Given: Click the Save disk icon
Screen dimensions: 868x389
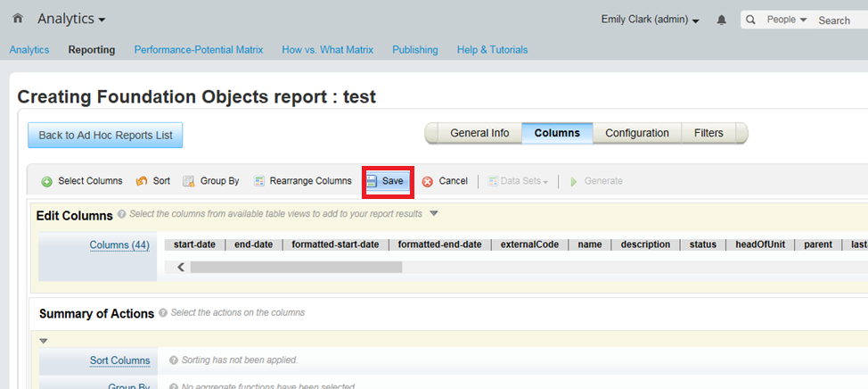Looking at the screenshot, I should coord(372,181).
